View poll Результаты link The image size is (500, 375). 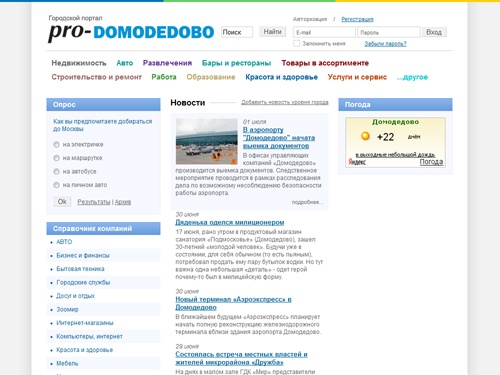coord(94,202)
